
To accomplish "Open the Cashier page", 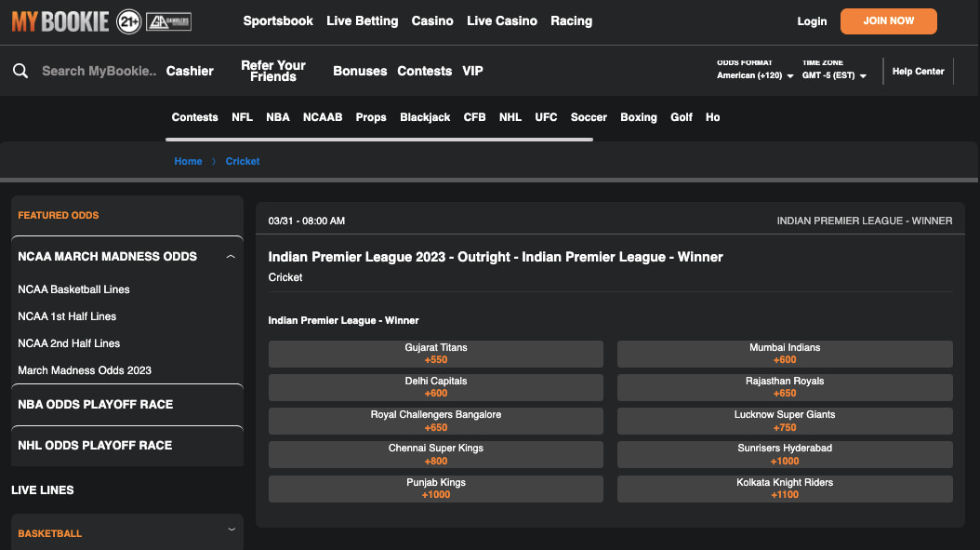I will [x=190, y=71].
